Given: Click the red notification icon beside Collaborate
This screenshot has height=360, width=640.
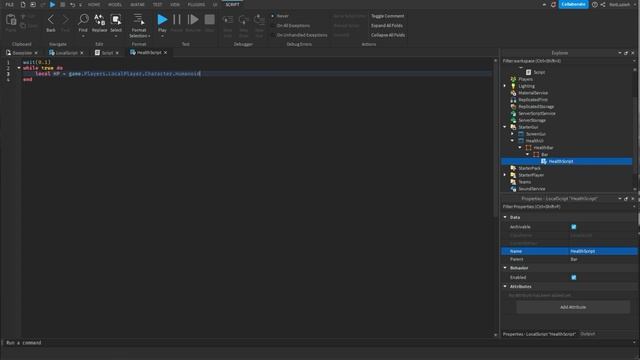Looking at the screenshot, I should (x=553, y=4).
